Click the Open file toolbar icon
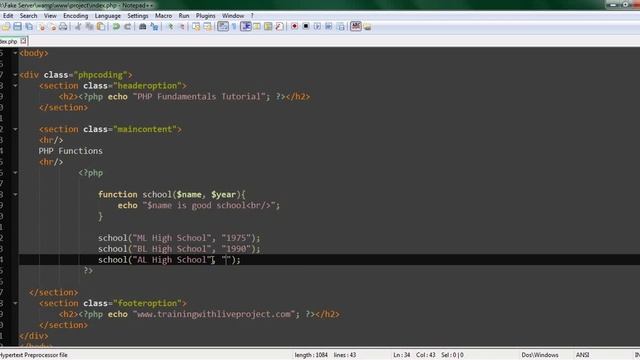 6,27
